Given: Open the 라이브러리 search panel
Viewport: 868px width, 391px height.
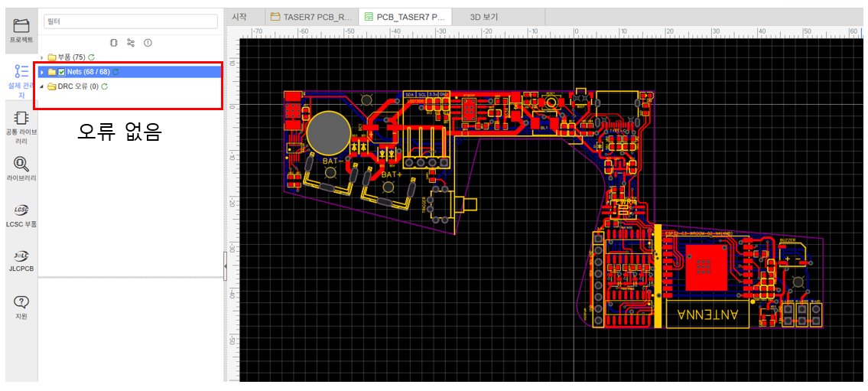Looking at the screenshot, I should tap(21, 169).
